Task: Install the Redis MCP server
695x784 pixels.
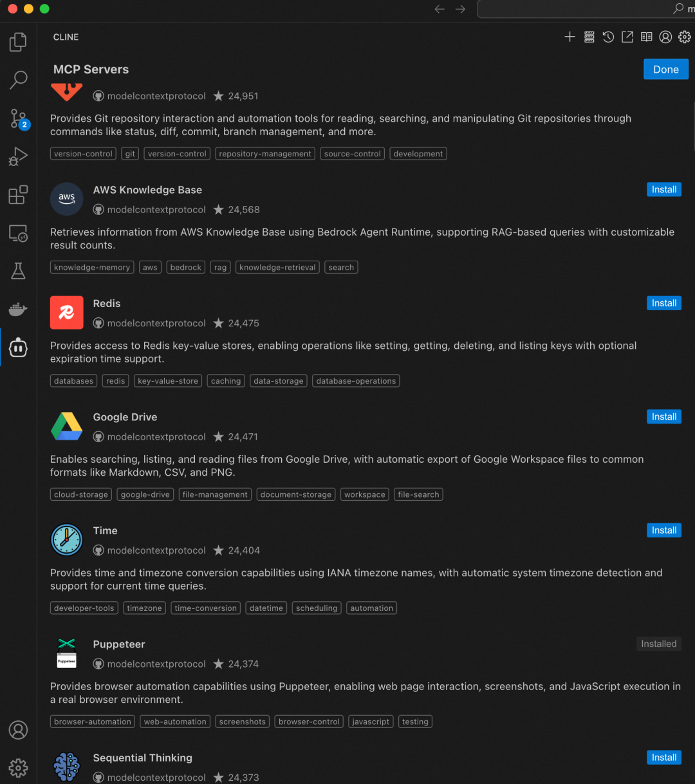Action: click(664, 303)
